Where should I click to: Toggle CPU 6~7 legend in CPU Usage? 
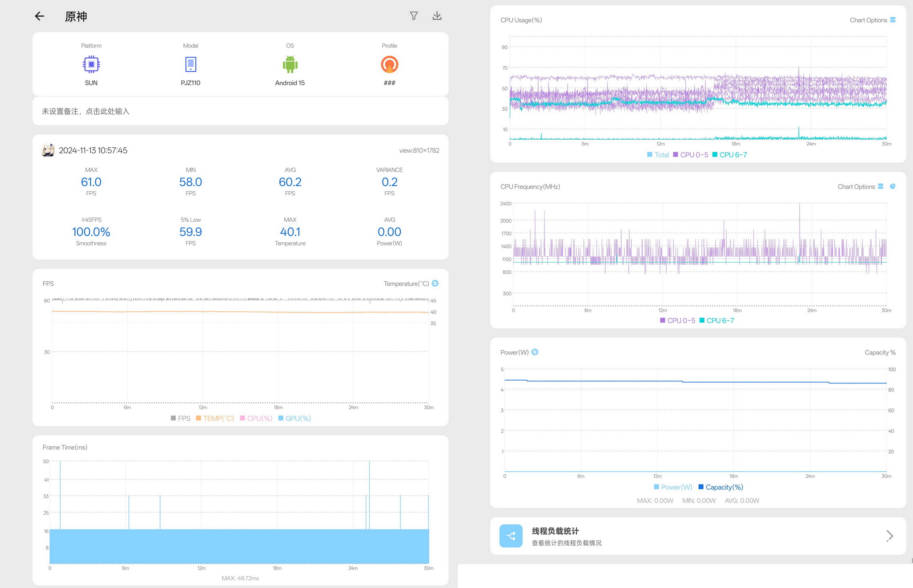[730, 155]
